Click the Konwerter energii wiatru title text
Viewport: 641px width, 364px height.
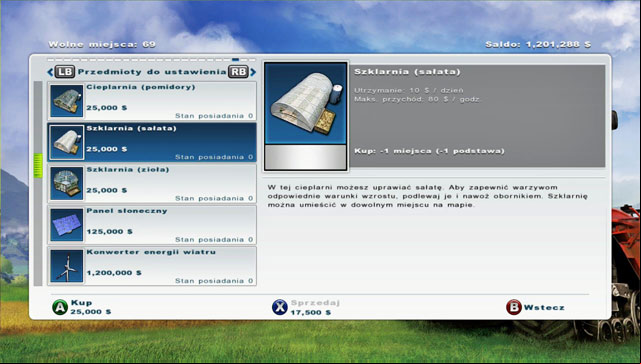coord(151,252)
